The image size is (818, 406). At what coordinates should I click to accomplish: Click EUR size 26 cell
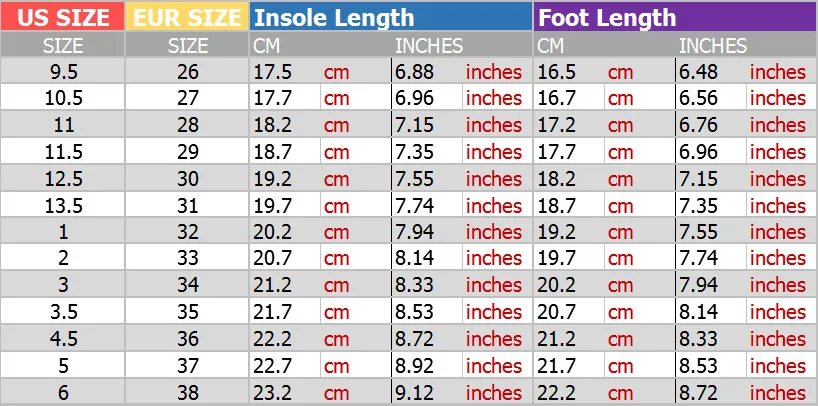coord(187,72)
